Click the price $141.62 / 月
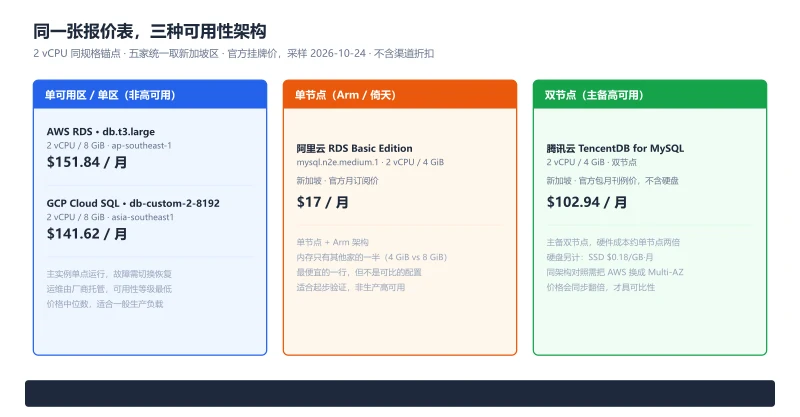Image resolution: width=800 pixels, height=417 pixels. (87, 234)
